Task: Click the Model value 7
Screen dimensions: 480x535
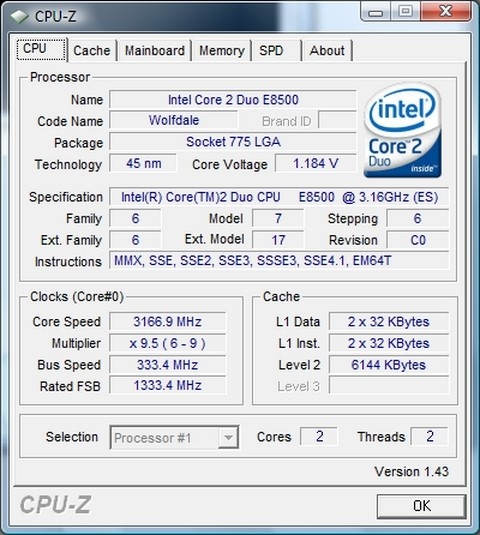Action: [278, 218]
